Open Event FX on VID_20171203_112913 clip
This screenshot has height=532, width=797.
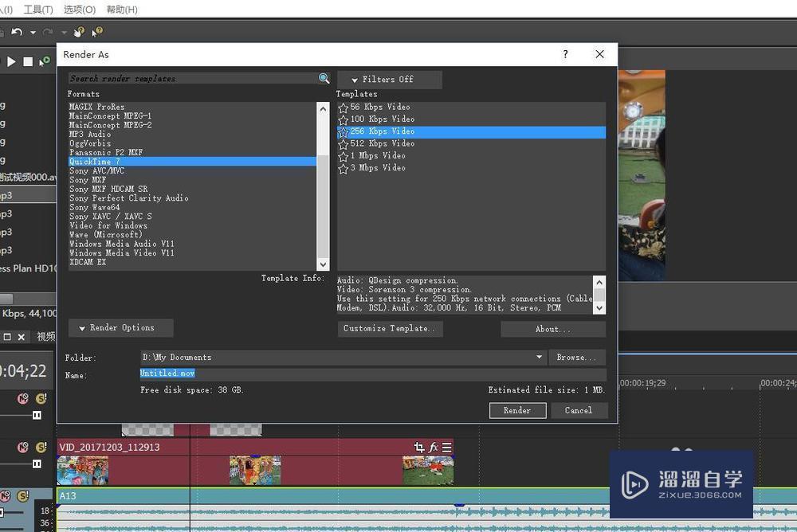click(433, 447)
